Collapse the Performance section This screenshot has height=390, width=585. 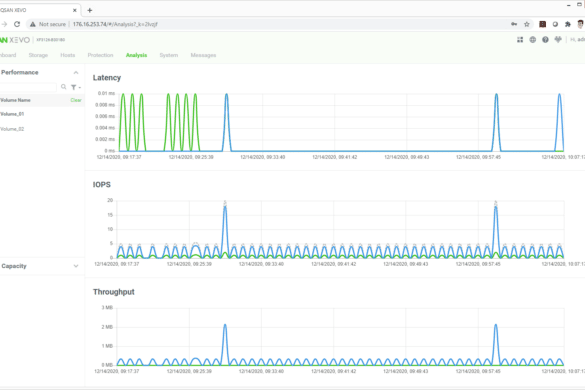pos(76,72)
